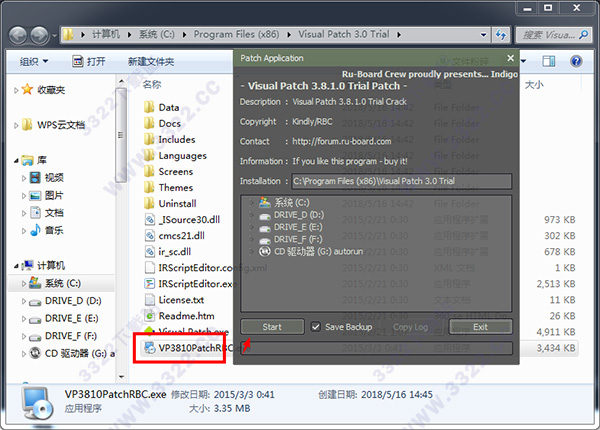The width and height of the screenshot is (600, 430).
Task: Select the cmcs21.dll file row
Action: point(174,236)
